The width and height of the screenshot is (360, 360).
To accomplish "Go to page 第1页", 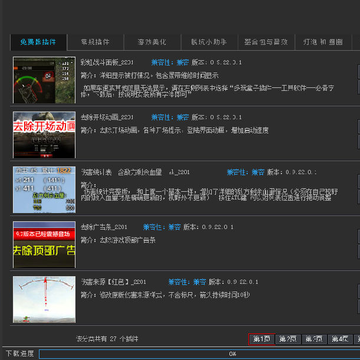I will (x=262, y=339).
